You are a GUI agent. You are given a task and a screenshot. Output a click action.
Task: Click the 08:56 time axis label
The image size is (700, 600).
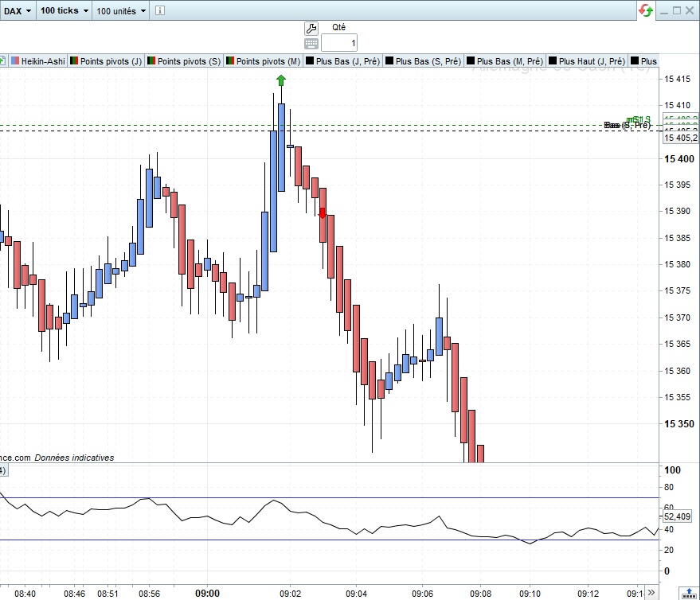149,594
